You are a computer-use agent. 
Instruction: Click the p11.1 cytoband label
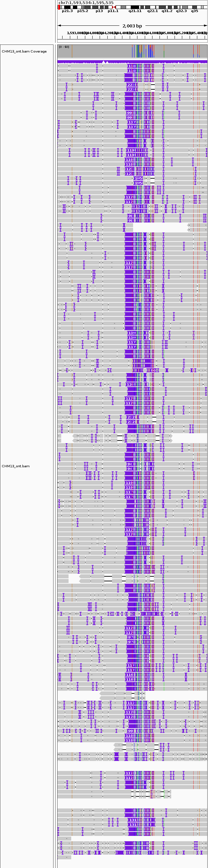(x=113, y=11)
